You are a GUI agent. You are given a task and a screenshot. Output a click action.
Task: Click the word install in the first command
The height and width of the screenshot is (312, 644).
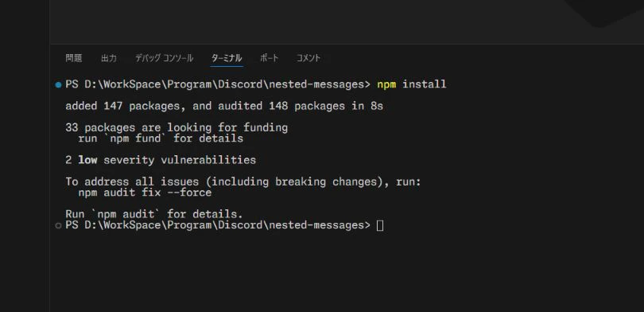pyautogui.click(x=425, y=84)
